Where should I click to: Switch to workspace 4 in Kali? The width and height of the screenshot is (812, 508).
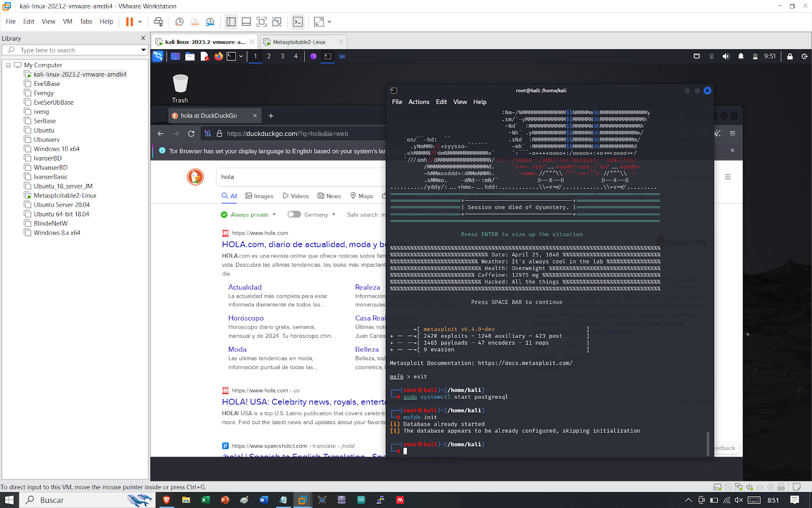tap(296, 56)
